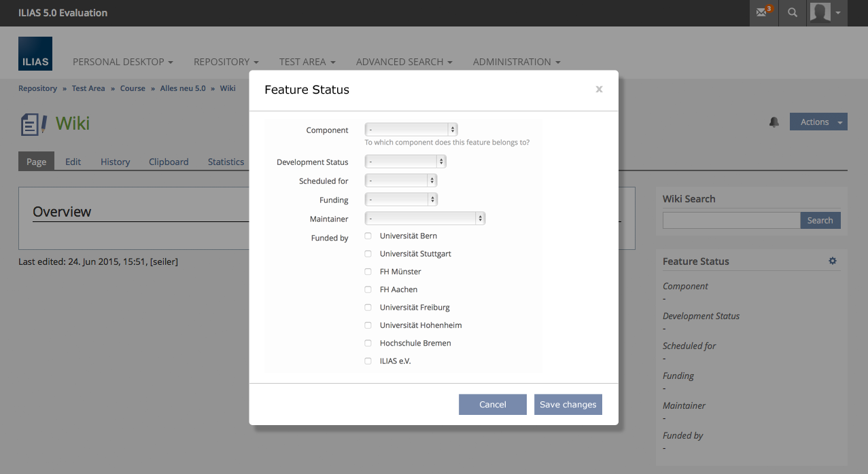Close the Feature Status dialog with X
868x474 pixels.
pyautogui.click(x=599, y=89)
